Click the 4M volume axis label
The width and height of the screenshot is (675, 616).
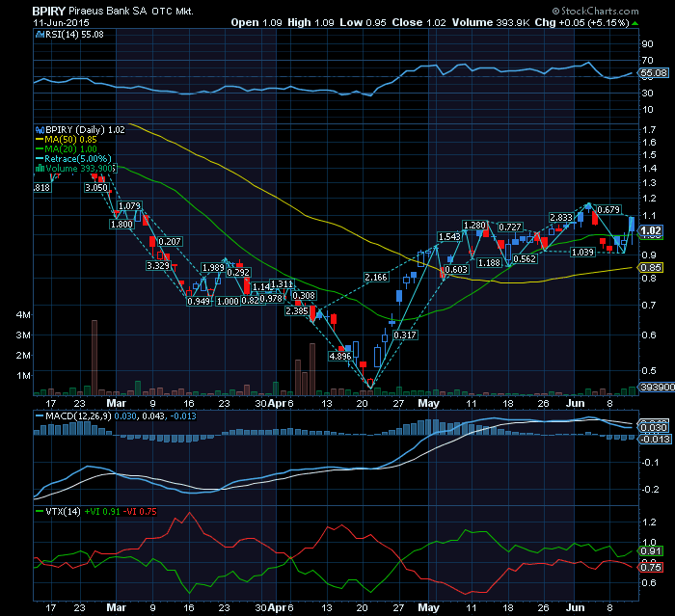[x=23, y=315]
